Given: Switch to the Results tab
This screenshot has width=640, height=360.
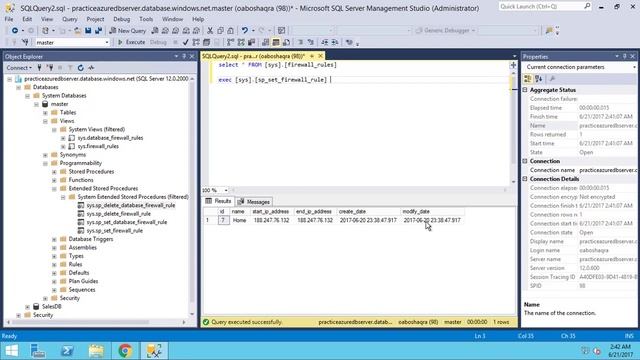Looking at the screenshot, I should pos(218,201).
